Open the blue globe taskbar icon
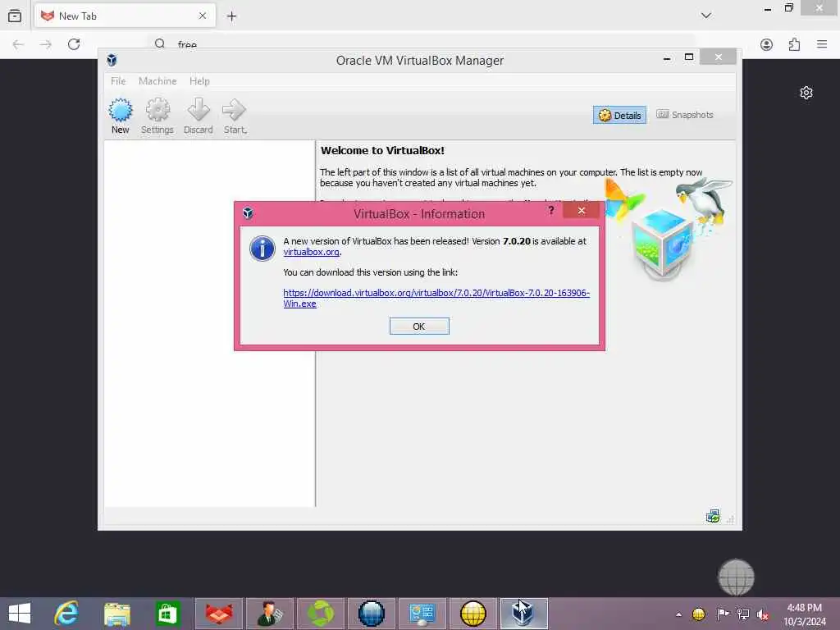840x630 pixels. click(x=372, y=614)
